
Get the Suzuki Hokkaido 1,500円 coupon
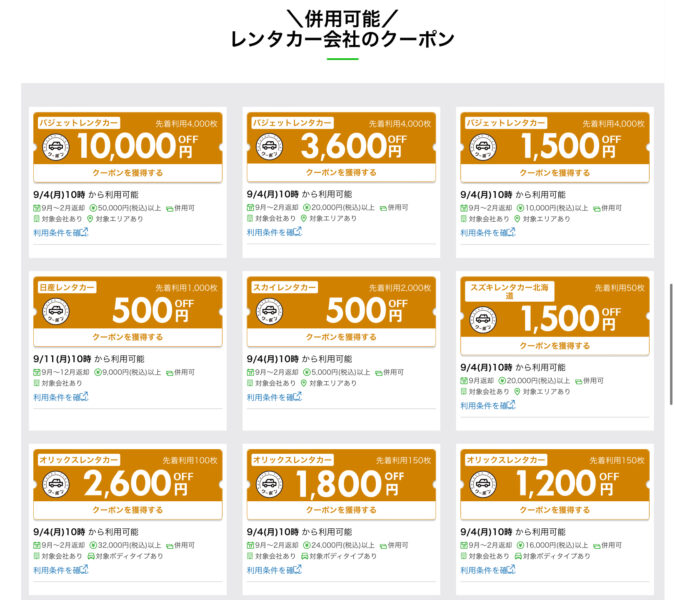pyautogui.click(x=555, y=346)
